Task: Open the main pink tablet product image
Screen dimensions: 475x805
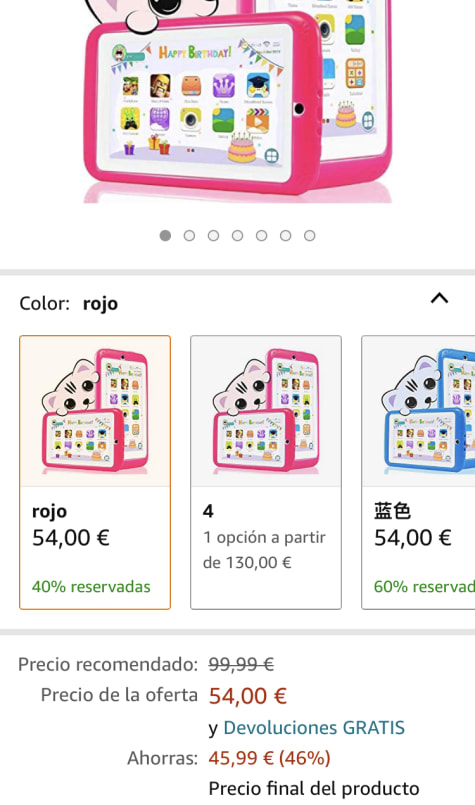Action: click(x=237, y=100)
